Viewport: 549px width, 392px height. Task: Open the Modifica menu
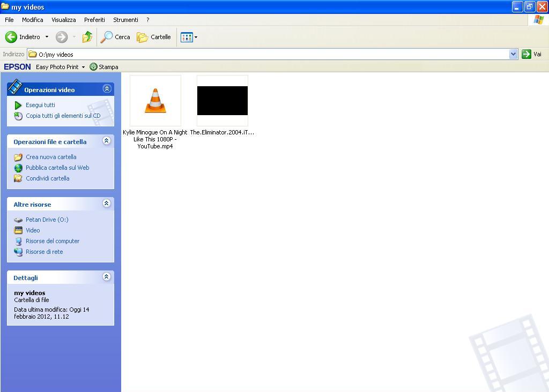[x=33, y=20]
